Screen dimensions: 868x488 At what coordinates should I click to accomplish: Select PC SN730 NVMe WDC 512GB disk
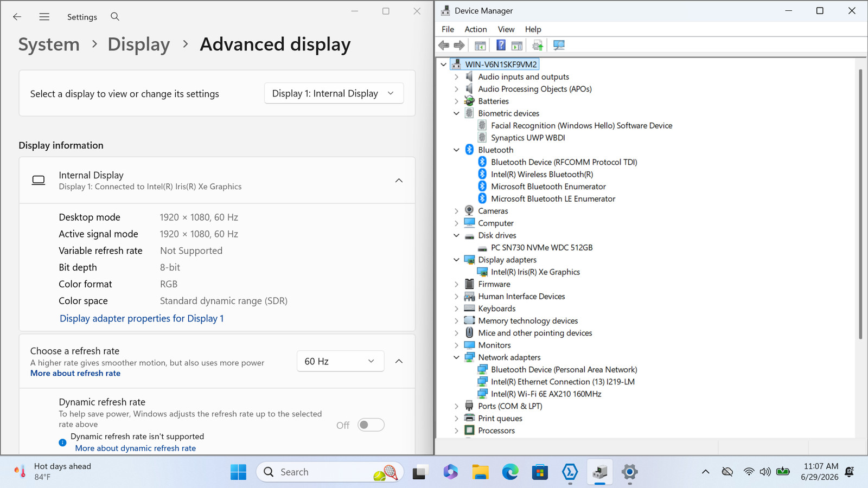click(x=542, y=248)
